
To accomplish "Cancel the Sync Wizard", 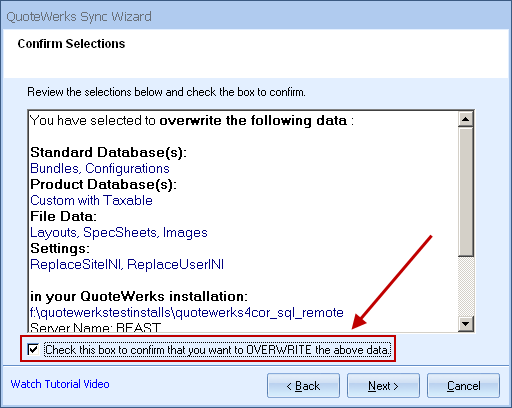I will pyautogui.click(x=463, y=386).
